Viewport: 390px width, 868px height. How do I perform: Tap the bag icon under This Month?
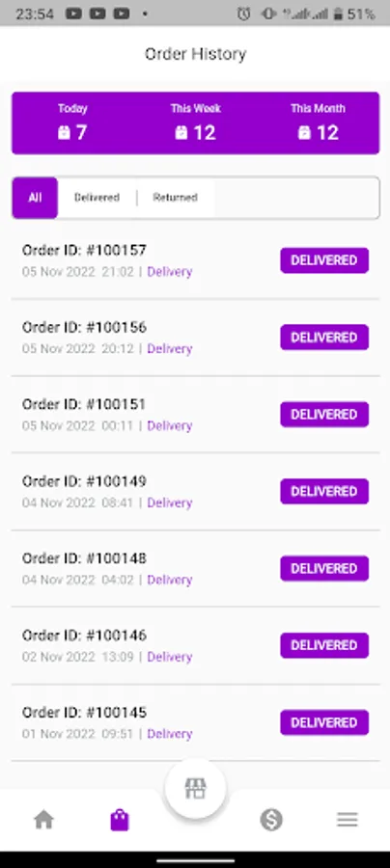(x=304, y=132)
